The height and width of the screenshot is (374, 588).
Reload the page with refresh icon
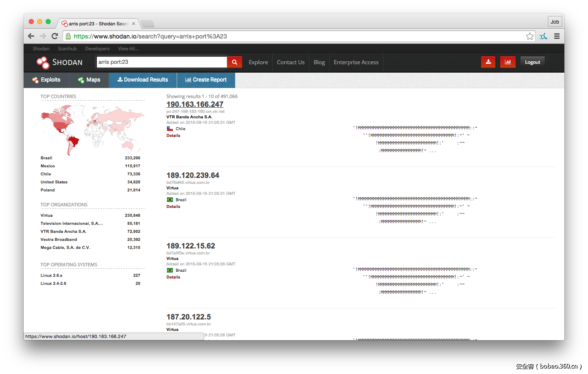[55, 36]
